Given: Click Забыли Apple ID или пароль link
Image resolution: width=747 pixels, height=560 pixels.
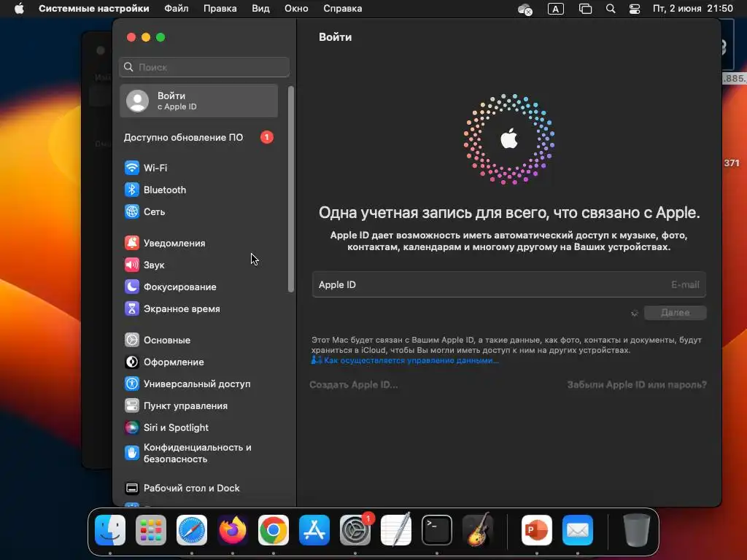Looking at the screenshot, I should coord(637,385).
